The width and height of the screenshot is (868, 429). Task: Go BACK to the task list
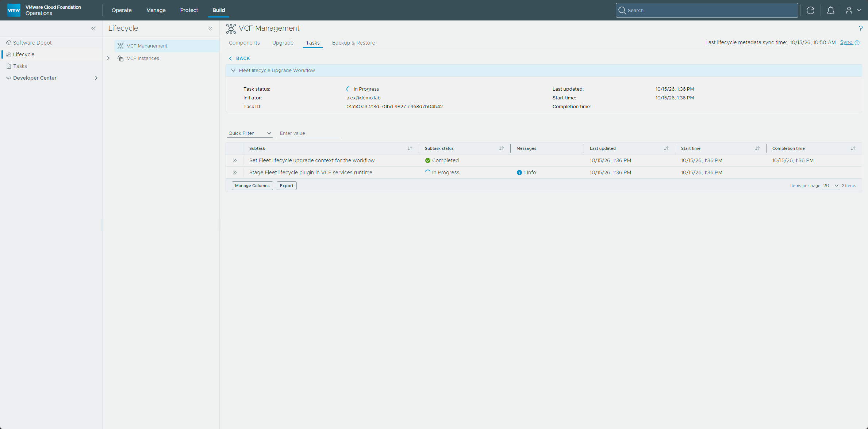click(x=239, y=58)
